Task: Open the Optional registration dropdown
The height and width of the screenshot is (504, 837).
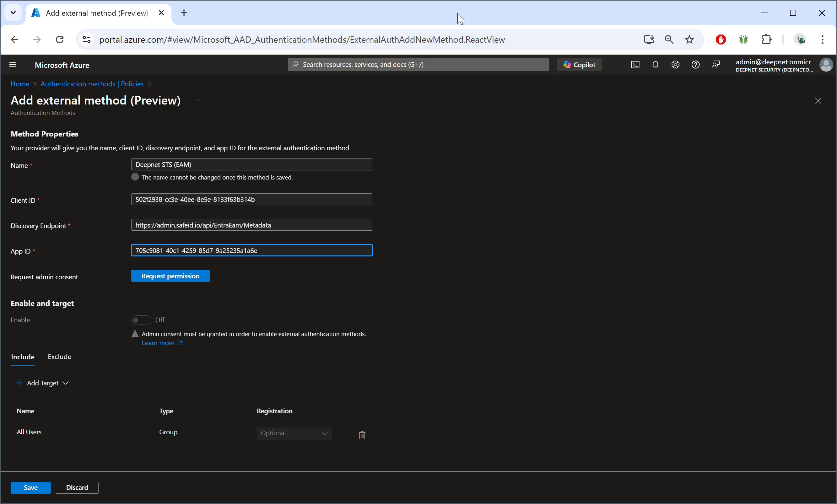Action: click(x=294, y=433)
